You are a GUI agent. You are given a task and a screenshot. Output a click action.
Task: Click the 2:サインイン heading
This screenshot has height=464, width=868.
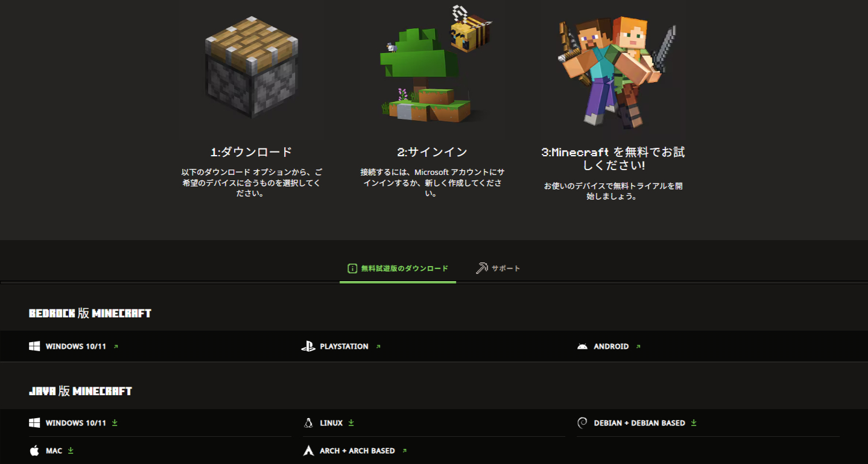pyautogui.click(x=432, y=152)
